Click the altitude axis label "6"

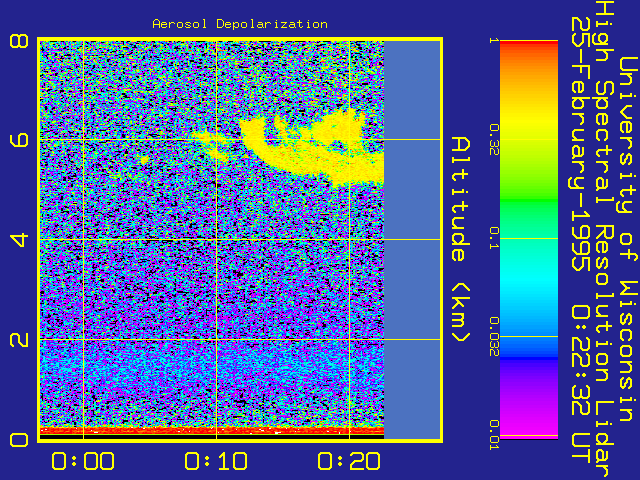[20, 140]
